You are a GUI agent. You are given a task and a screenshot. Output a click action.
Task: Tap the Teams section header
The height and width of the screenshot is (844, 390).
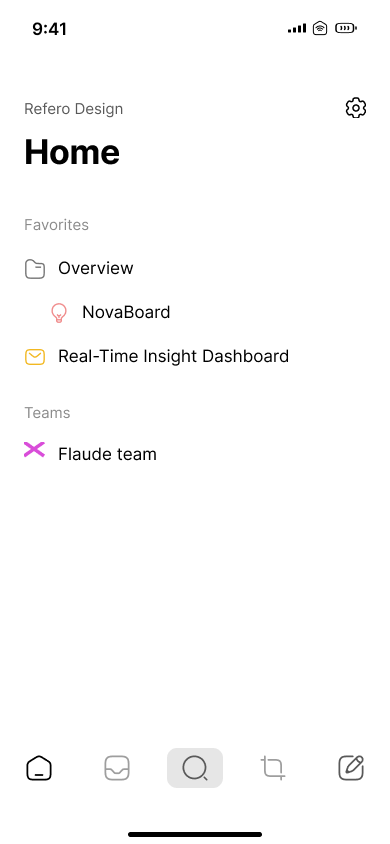(47, 413)
